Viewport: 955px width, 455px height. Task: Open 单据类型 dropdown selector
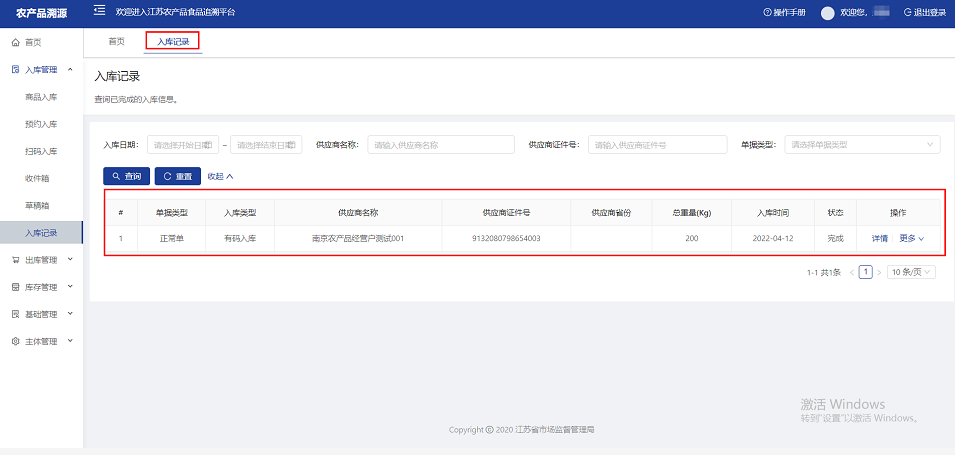click(x=861, y=145)
